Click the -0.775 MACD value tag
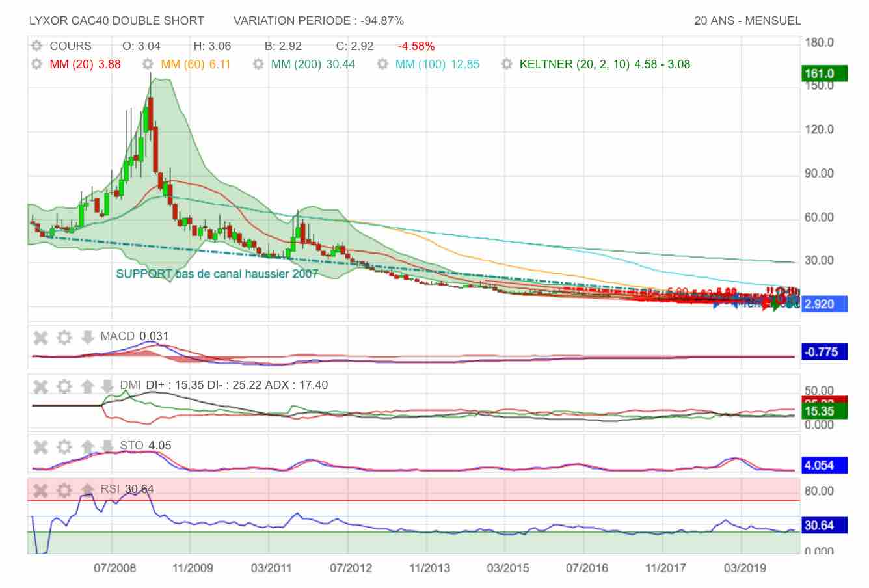The image size is (869, 588). (x=825, y=353)
